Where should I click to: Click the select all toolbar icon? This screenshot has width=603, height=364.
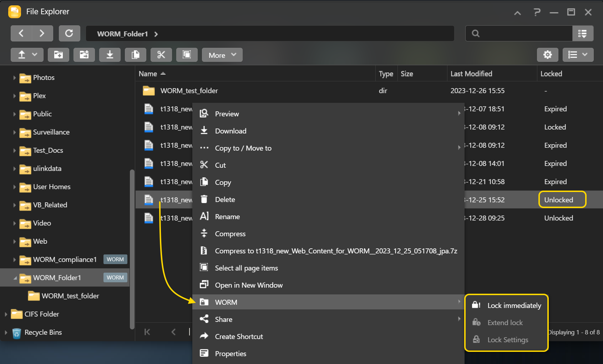pyautogui.click(x=187, y=55)
